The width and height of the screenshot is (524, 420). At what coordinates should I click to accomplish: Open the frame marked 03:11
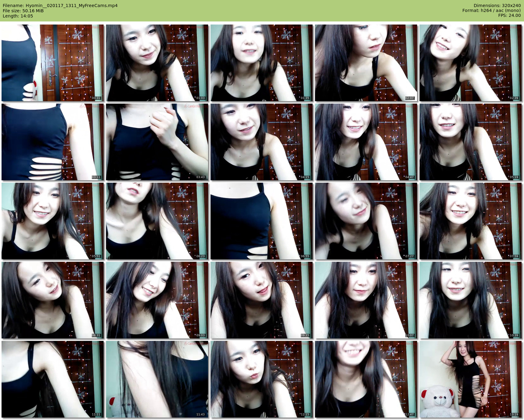[52, 142]
